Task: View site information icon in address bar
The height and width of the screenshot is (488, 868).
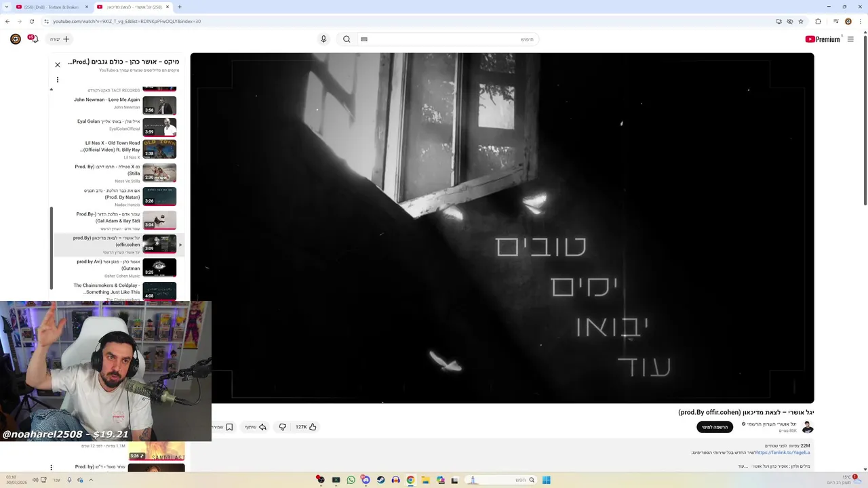Action: 46,21
